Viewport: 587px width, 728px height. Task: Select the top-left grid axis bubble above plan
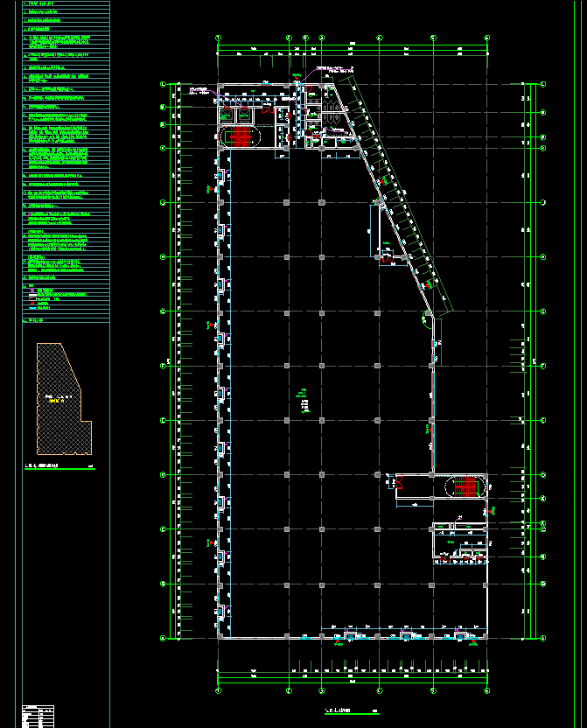pos(219,38)
